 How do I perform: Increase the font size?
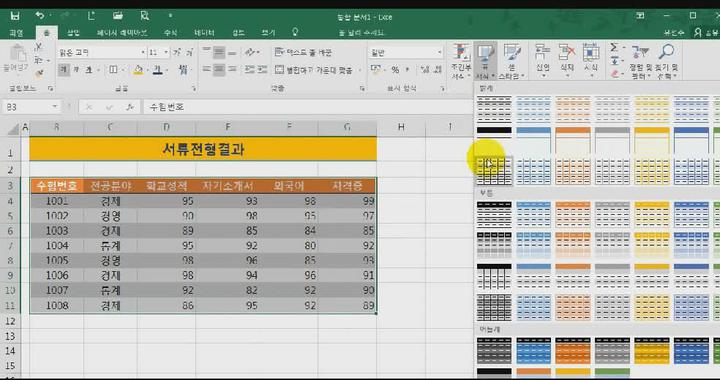click(x=176, y=53)
